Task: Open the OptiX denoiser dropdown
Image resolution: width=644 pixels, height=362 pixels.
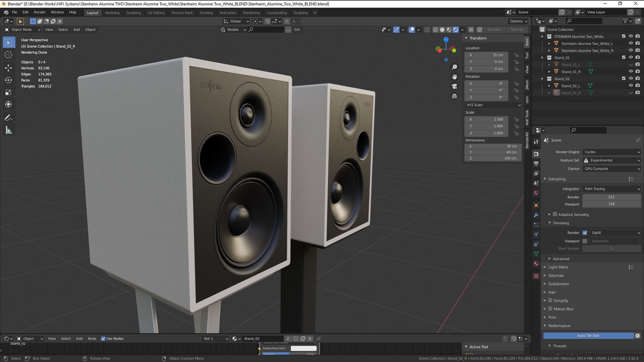Action: click(615, 233)
